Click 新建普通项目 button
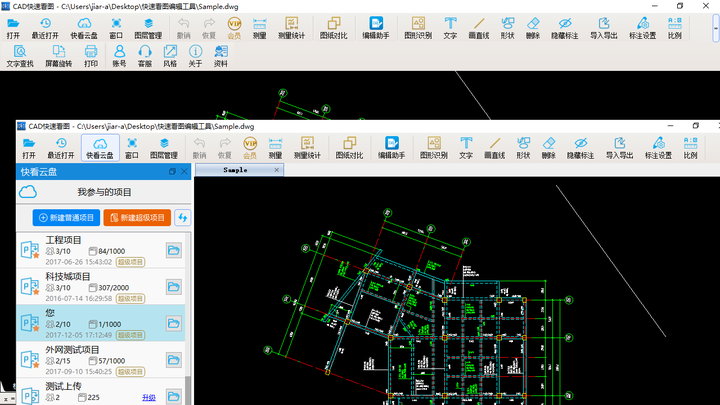The height and width of the screenshot is (405, 720). [66, 218]
